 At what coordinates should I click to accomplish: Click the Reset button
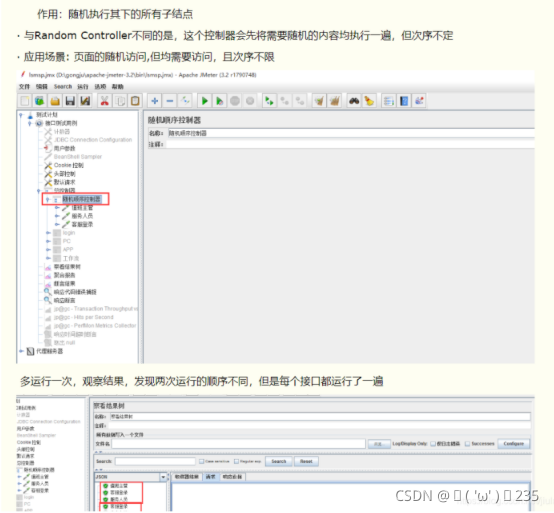306,461
